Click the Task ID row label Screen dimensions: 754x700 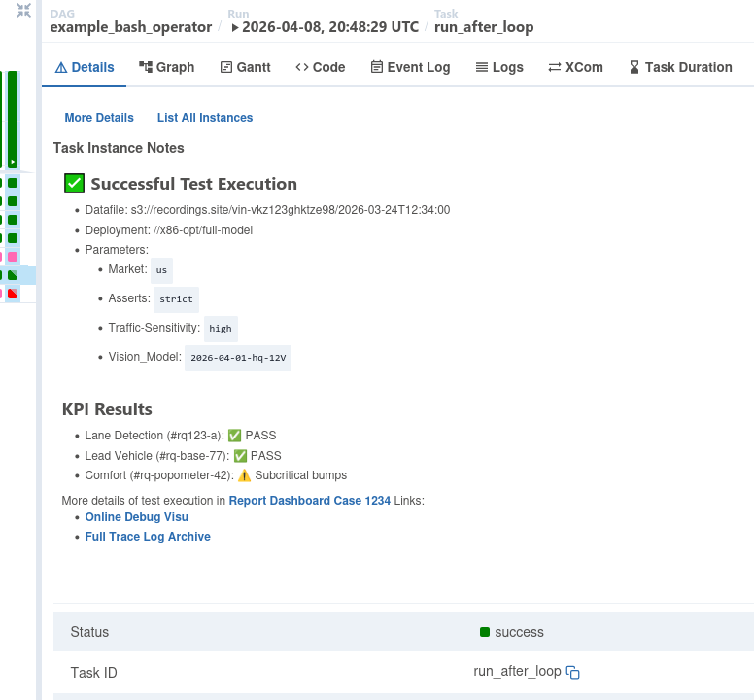pyautogui.click(x=94, y=672)
